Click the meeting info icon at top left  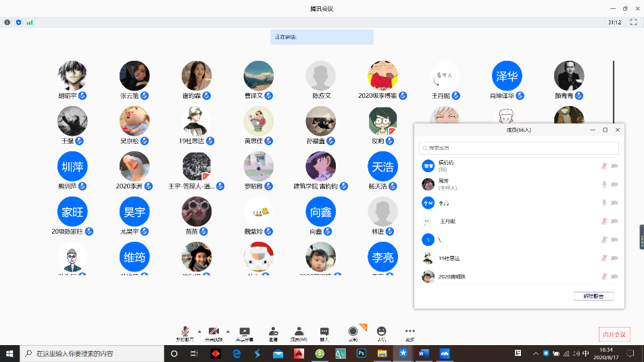click(x=7, y=22)
